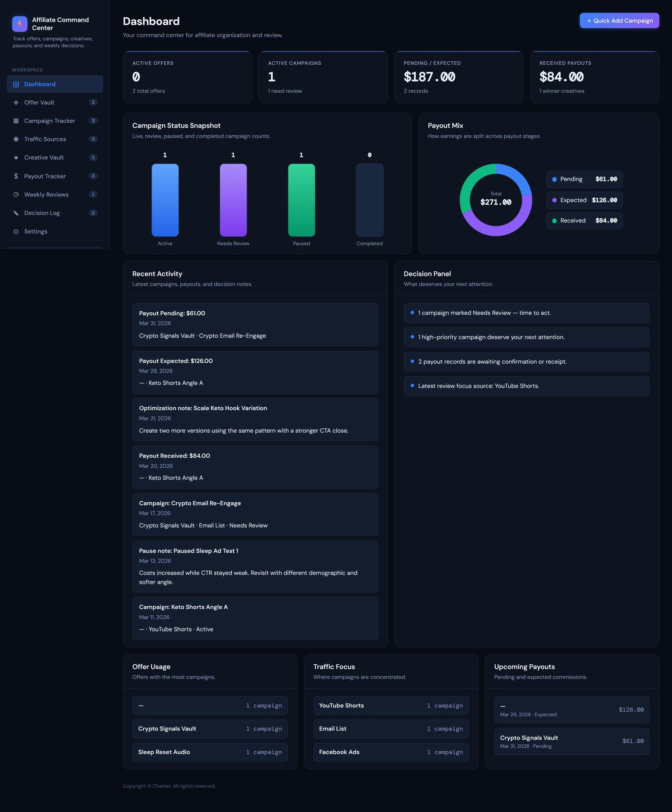The width and height of the screenshot is (672, 812).
Task: Click the blue Pending legend dot
Action: [554, 179]
